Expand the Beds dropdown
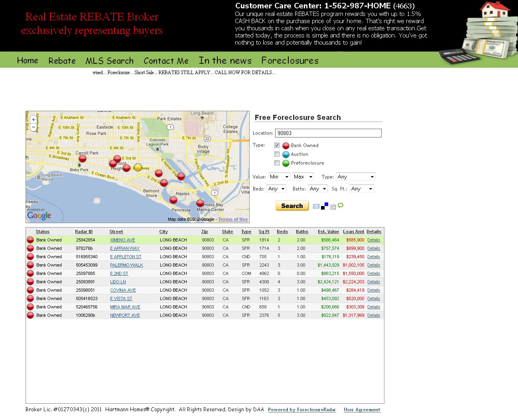 [x=276, y=189]
